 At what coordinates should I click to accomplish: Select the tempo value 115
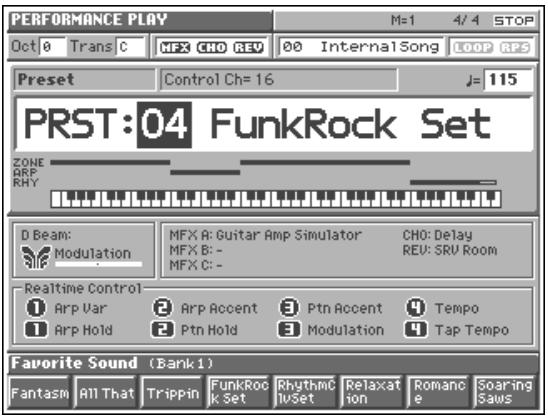508,80
